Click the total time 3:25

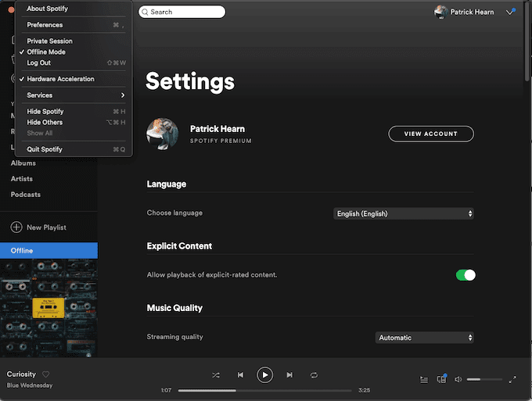pyautogui.click(x=365, y=391)
